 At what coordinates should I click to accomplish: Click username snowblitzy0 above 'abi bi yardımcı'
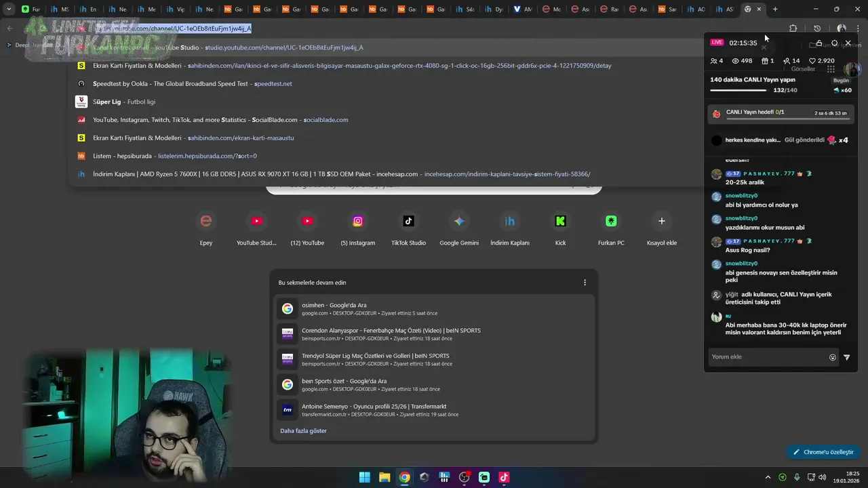tap(741, 196)
